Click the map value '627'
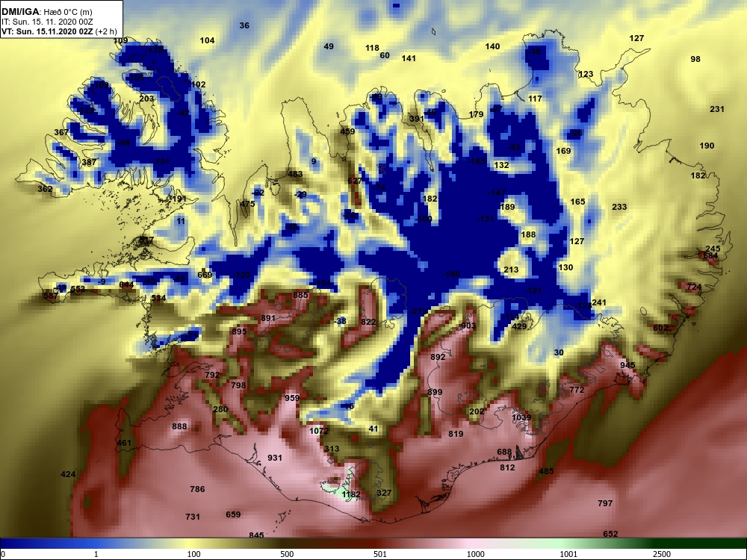Screen dimensions: 747x560 click(355, 181)
